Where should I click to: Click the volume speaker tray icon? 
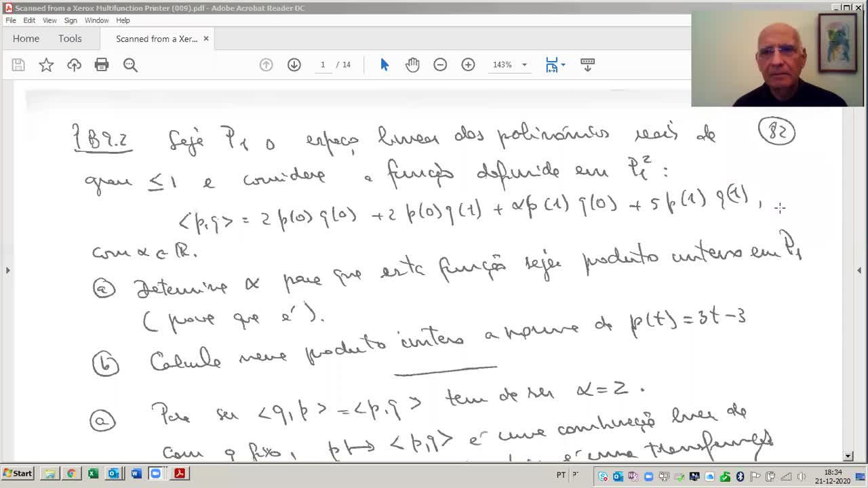(x=801, y=476)
